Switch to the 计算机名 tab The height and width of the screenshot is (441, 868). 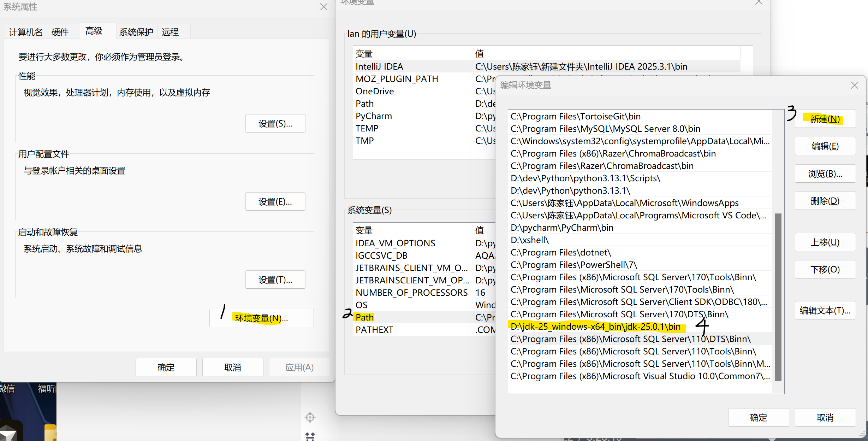click(x=26, y=32)
